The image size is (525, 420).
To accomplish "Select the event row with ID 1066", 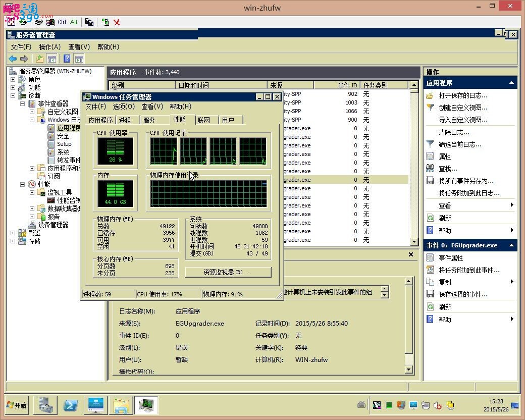I will pos(345,111).
